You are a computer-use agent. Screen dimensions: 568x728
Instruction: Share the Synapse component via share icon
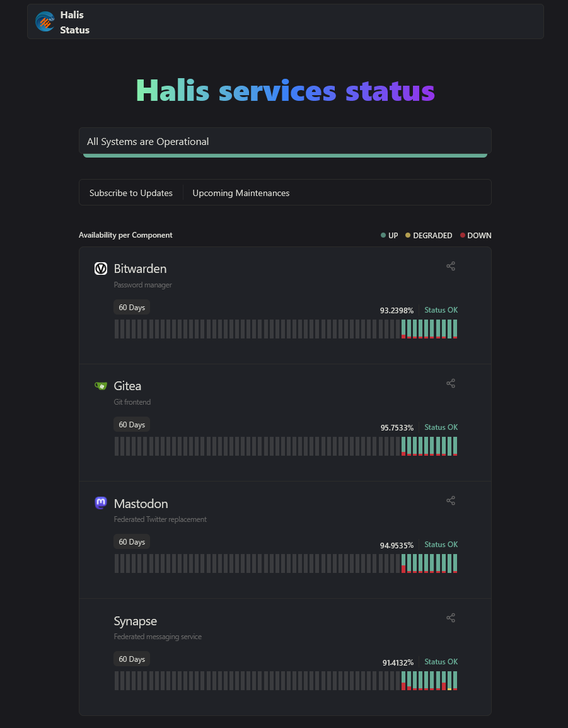pyautogui.click(x=451, y=618)
